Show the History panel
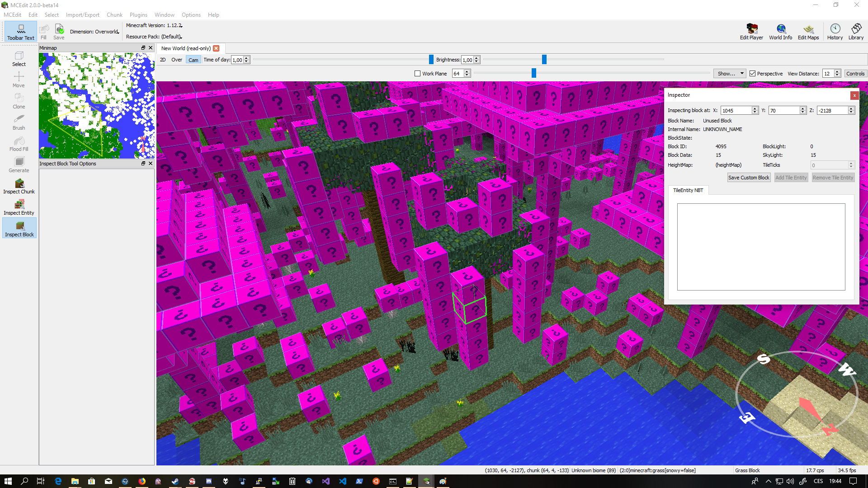868x488 pixels. click(835, 32)
